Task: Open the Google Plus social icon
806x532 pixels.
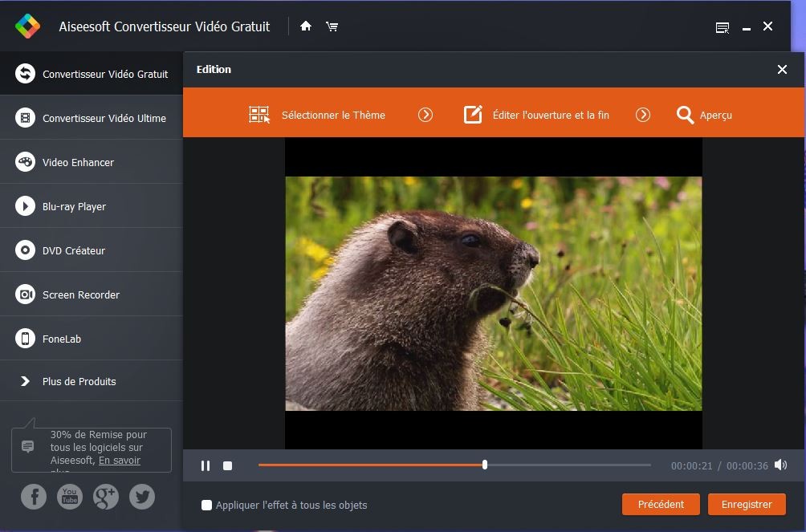Action: click(x=106, y=497)
